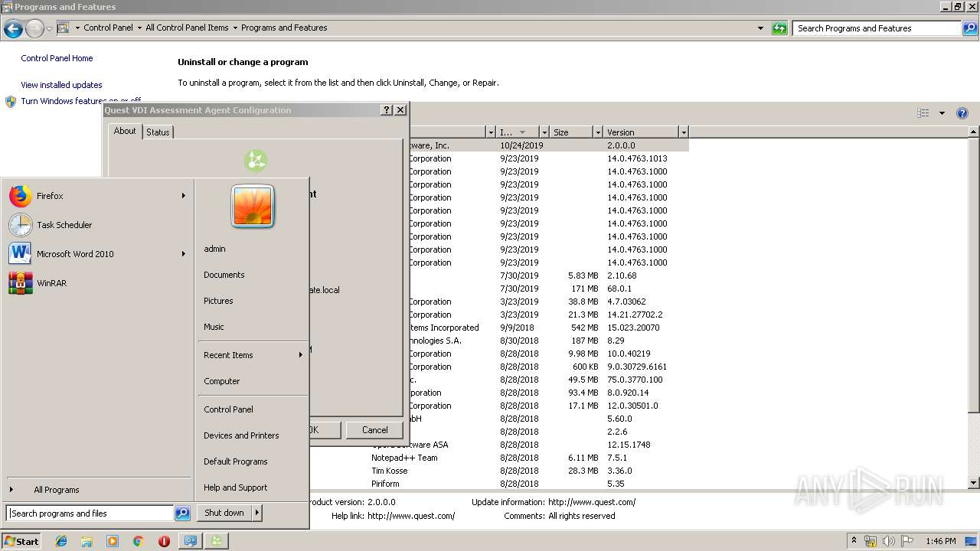Click Cancel in Quest VDI dialog
The width and height of the screenshot is (980, 551).
pos(375,430)
